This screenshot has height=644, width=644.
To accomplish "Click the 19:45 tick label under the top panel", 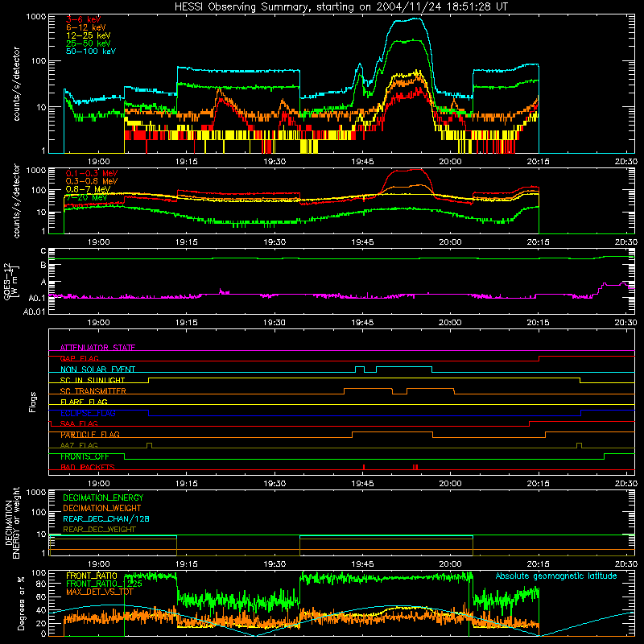I will pyautogui.click(x=362, y=162).
